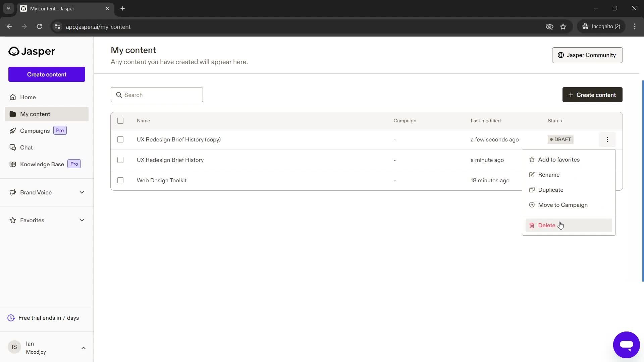Expand the Favorites section
The image size is (644, 362).
click(x=82, y=220)
